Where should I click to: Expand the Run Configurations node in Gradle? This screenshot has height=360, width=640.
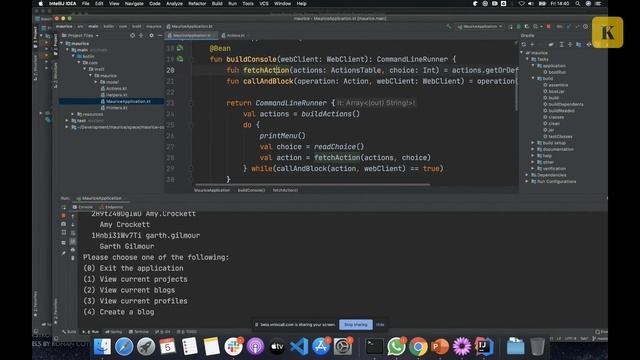[x=527, y=181]
